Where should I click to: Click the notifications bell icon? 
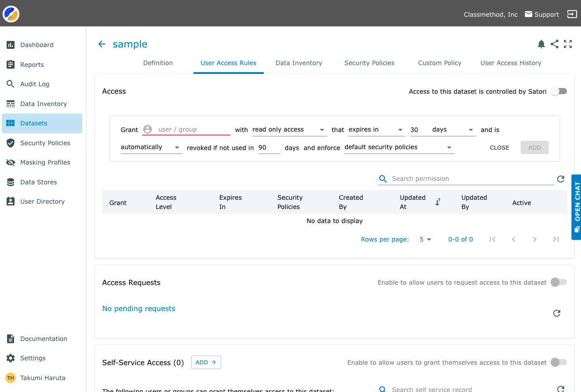point(541,44)
